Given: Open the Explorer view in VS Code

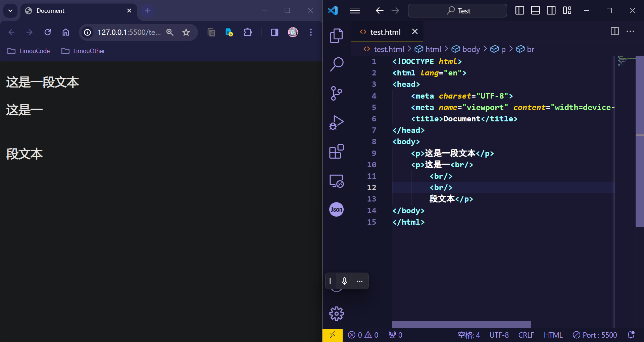Looking at the screenshot, I should (336, 36).
